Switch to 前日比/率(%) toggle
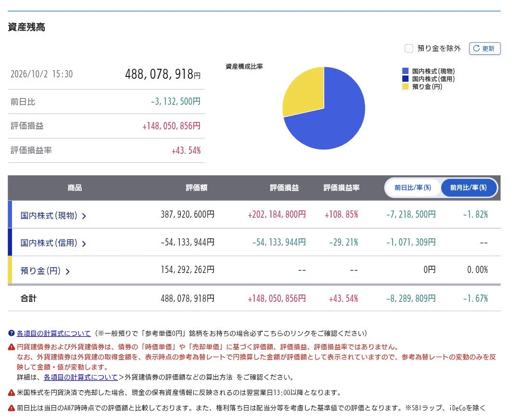 click(413, 188)
